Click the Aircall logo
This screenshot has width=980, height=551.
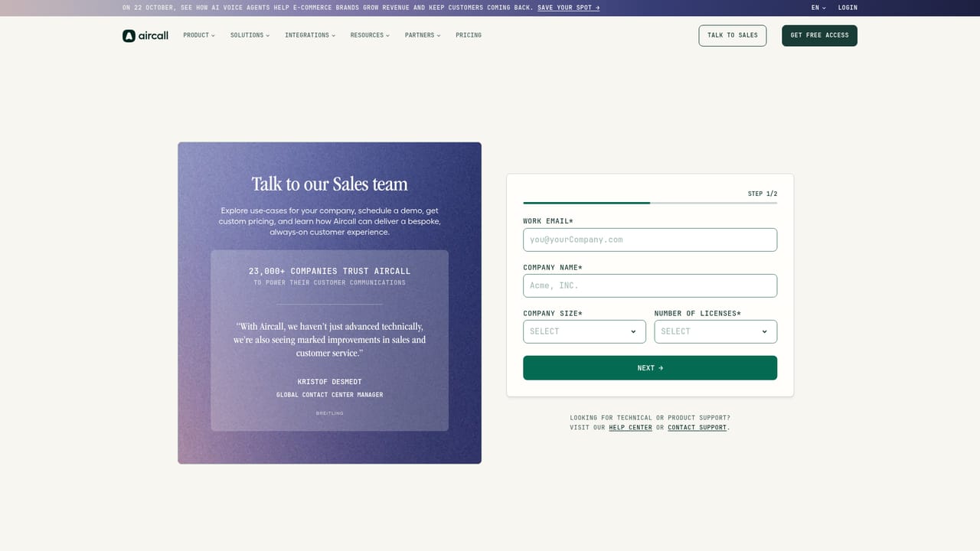[x=145, y=35]
